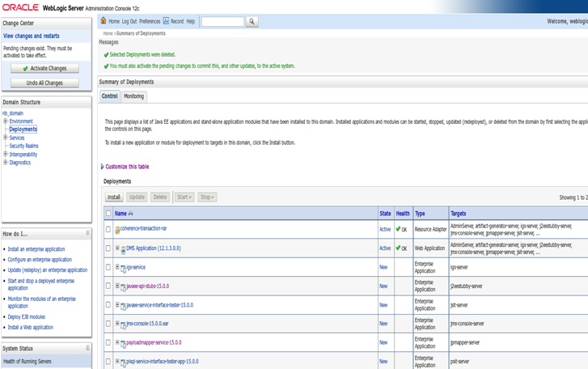
Task: Check the igs-service row
Action: pyautogui.click(x=108, y=267)
